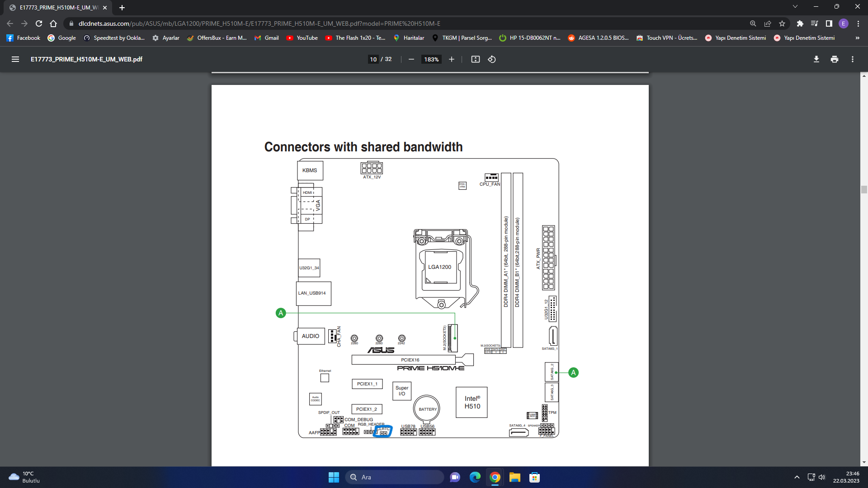Open a new browser tab
868x488 pixels.
tap(122, 8)
